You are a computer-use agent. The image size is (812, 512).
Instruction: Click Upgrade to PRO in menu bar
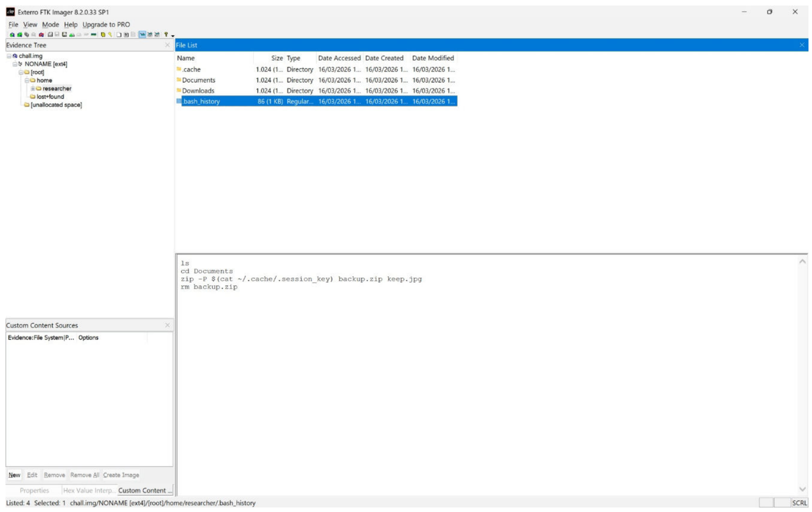(106, 24)
